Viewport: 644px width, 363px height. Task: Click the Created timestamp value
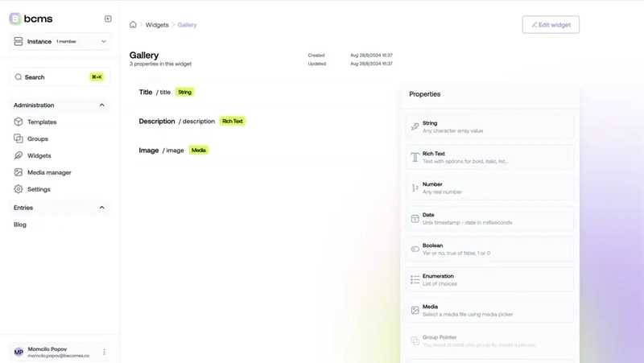[x=371, y=55]
